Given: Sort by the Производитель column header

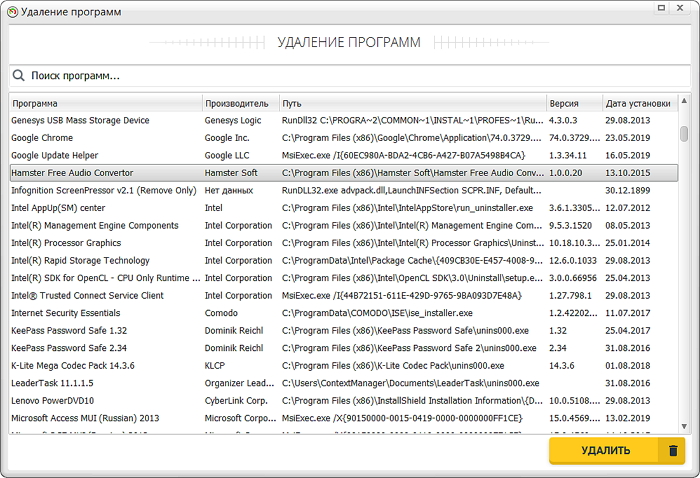Looking at the screenshot, I should [241, 104].
